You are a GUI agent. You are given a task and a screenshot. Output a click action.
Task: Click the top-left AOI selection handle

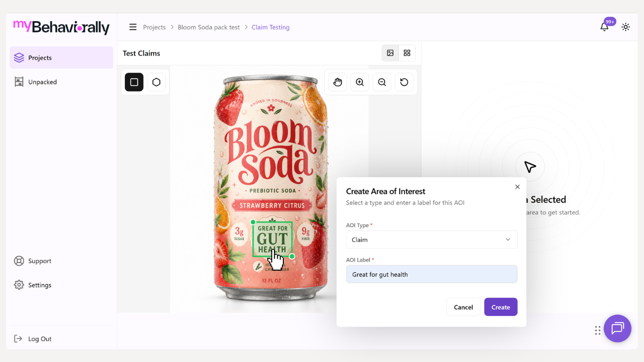[253, 222]
